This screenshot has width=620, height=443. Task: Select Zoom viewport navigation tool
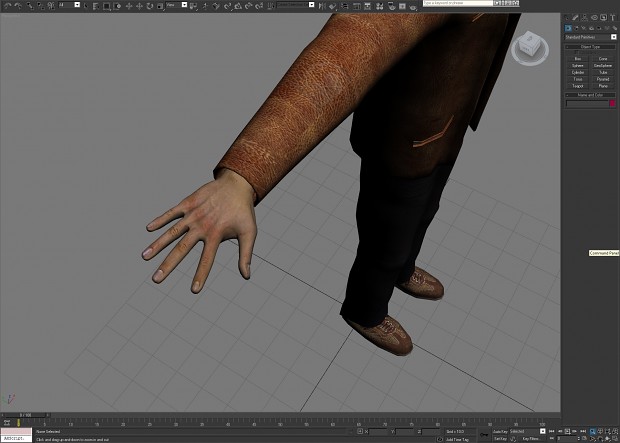592,431
